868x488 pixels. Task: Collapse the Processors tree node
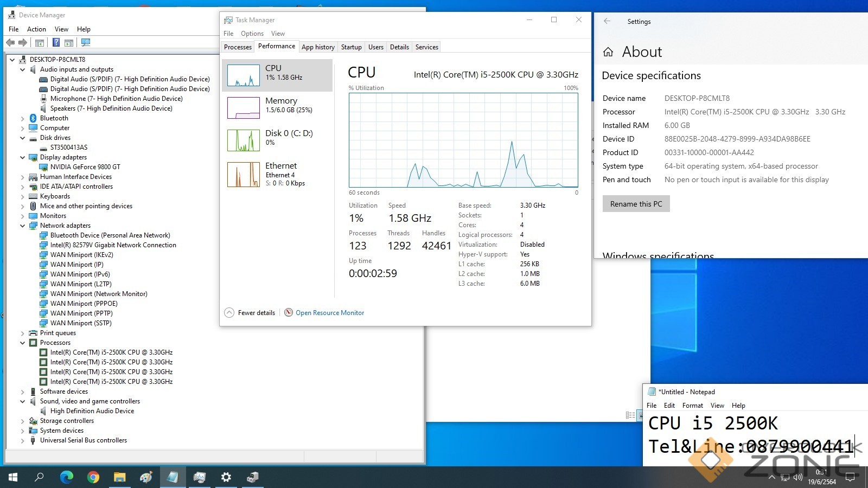[x=22, y=343]
